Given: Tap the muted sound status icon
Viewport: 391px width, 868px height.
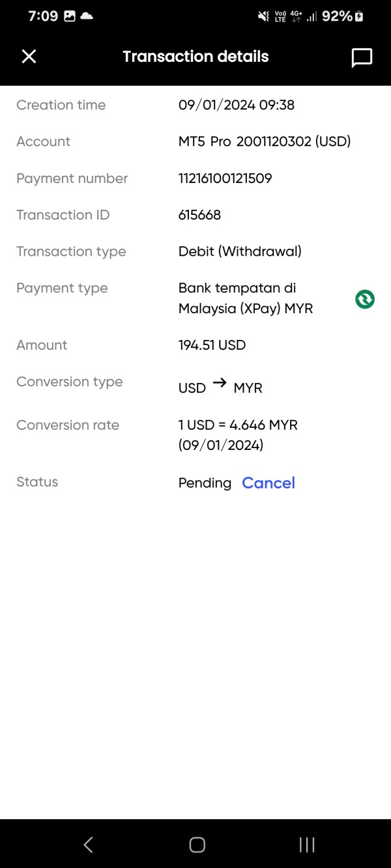Looking at the screenshot, I should (x=263, y=16).
